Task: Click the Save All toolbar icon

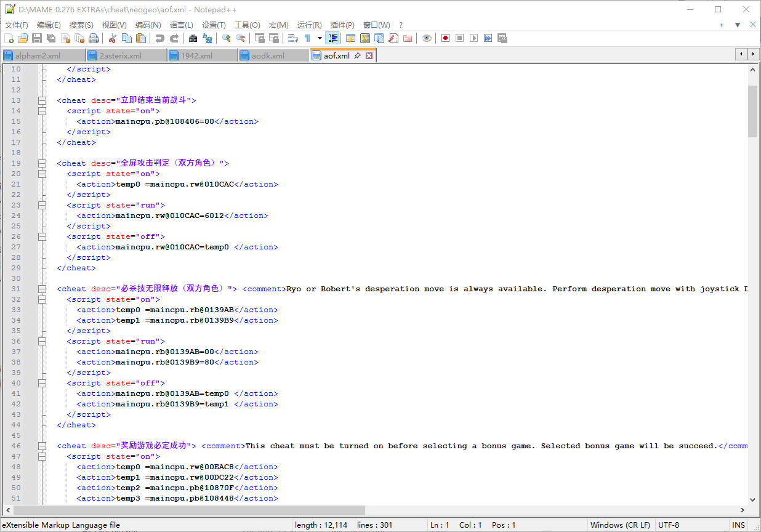Action: 51,38
